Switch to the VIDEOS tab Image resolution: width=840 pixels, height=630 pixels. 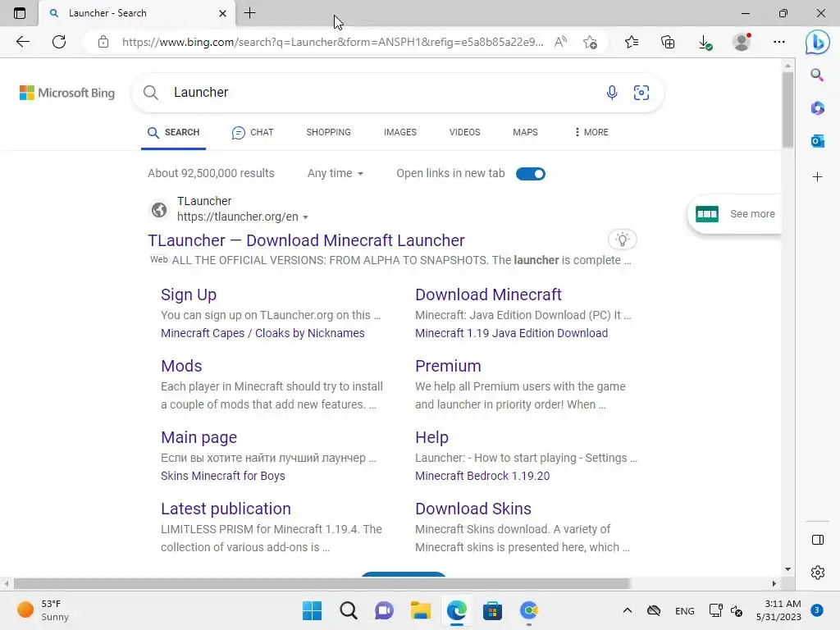464,132
